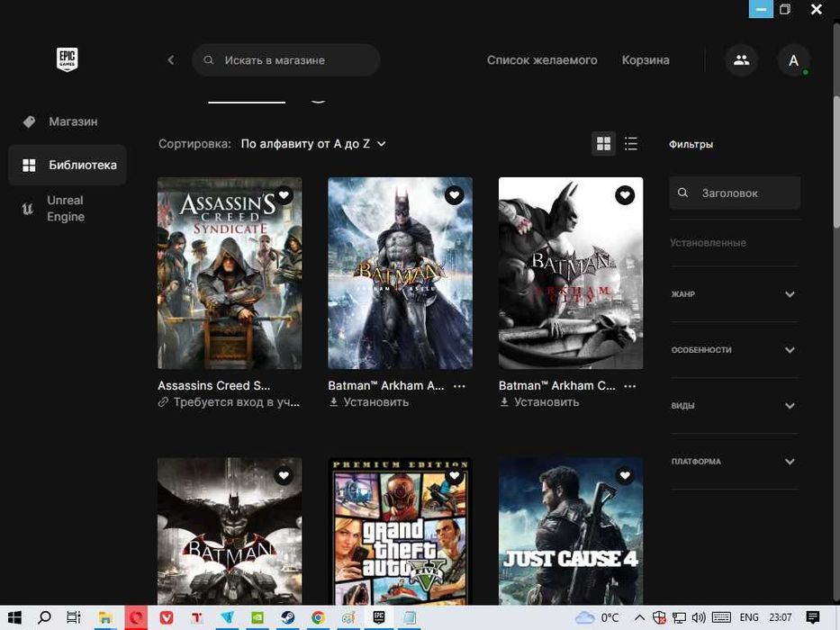This screenshot has height=630, width=840.
Task: Expand the Виды filter
Action: point(734,406)
